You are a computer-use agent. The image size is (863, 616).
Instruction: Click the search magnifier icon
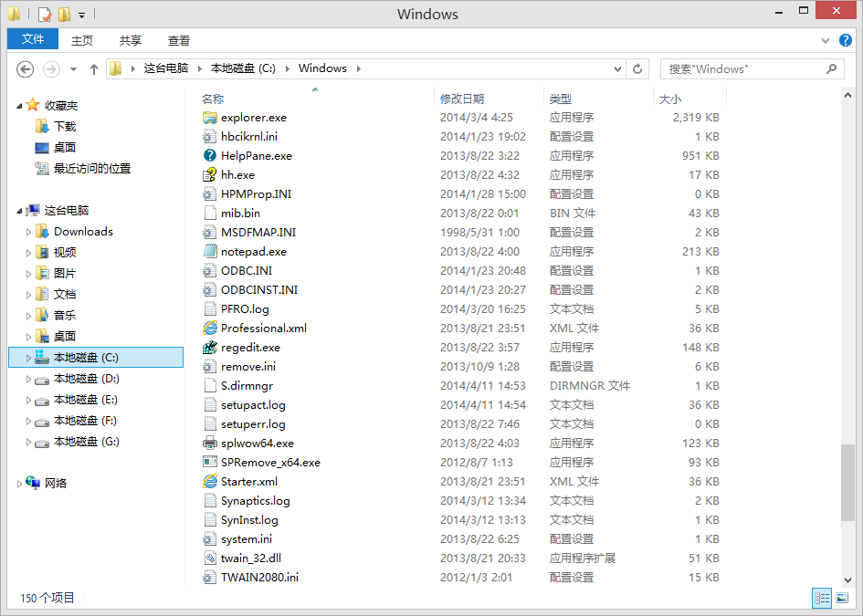point(832,68)
